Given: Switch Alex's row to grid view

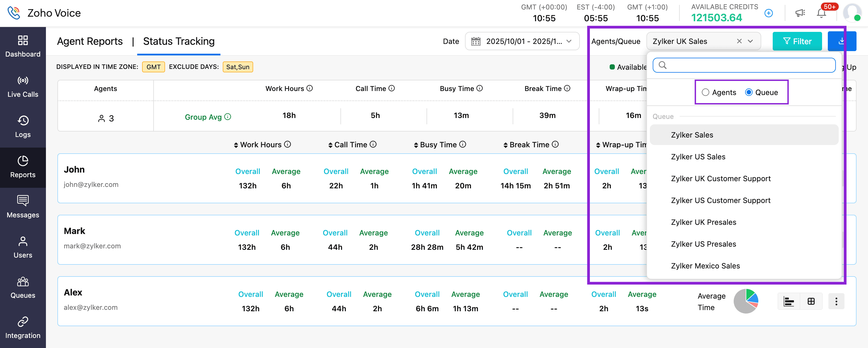Looking at the screenshot, I should click(x=811, y=301).
